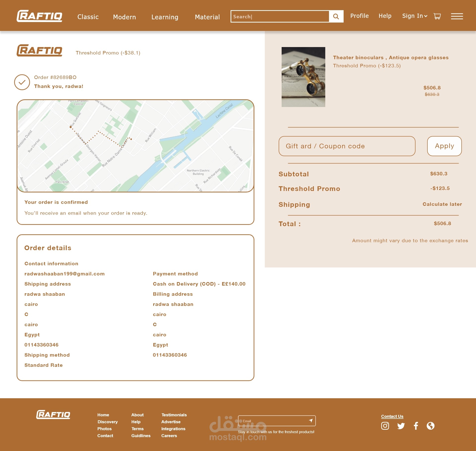Open the Learning menu item

165,17
